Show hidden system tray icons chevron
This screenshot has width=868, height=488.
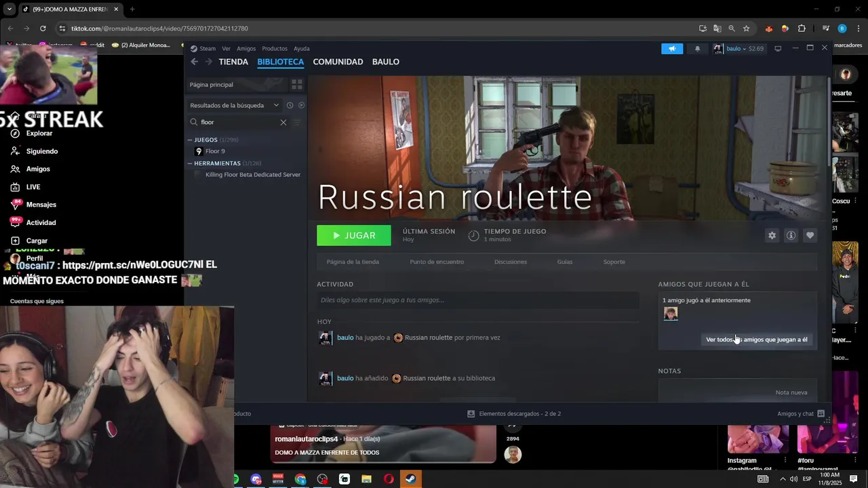[782, 479]
